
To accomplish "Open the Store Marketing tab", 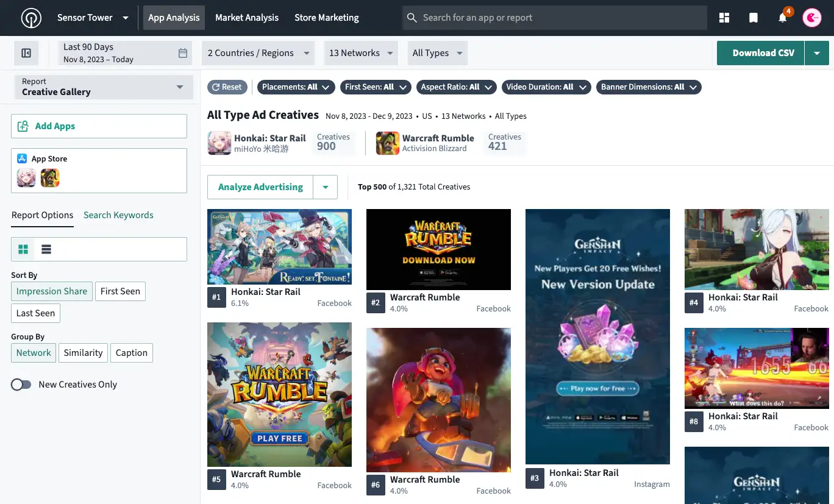I will pyautogui.click(x=327, y=18).
